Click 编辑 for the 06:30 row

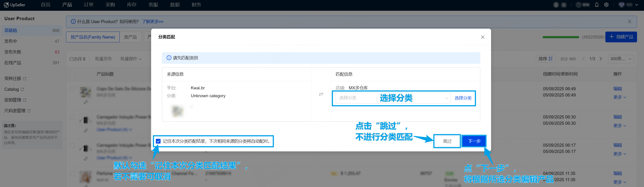(618, 117)
